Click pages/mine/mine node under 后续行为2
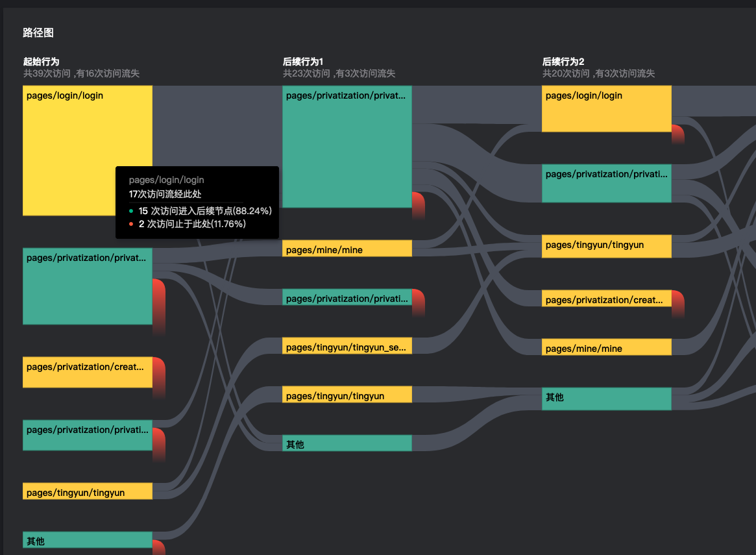This screenshot has width=756, height=555. tap(606, 347)
